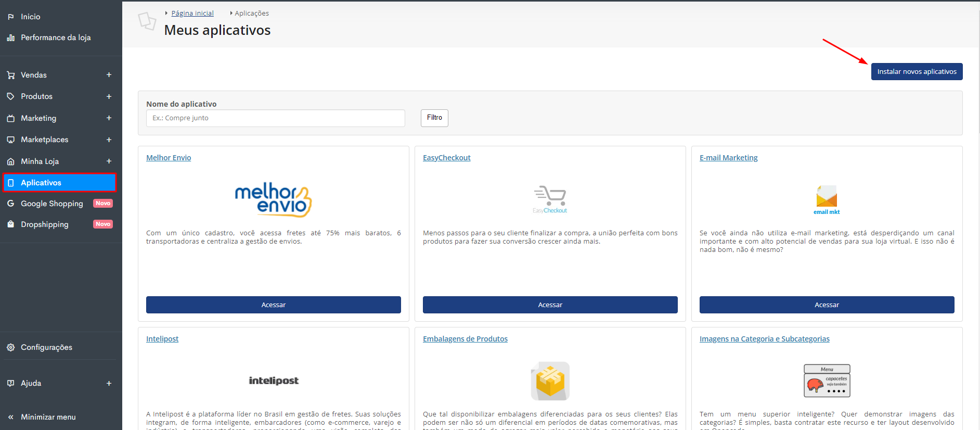Screen dimensions: 980x430
Task: Click Instalar novos aplicativos button
Action: 917,71
